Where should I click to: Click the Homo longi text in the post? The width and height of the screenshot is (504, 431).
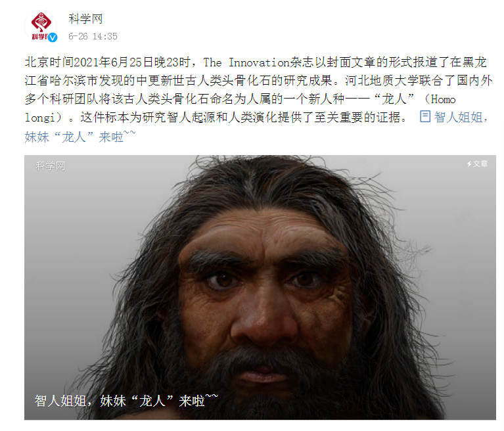click(444, 99)
